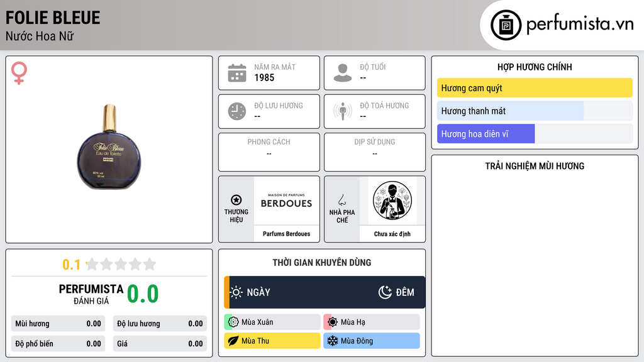Click the calendar icon beside Năm ra mắt
The image size is (644, 362).
[x=237, y=73]
